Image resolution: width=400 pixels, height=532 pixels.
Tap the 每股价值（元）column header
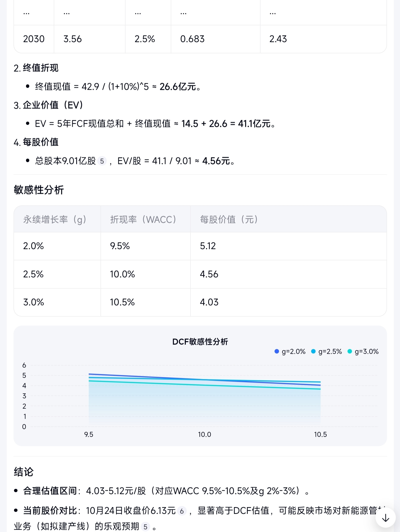click(x=229, y=219)
